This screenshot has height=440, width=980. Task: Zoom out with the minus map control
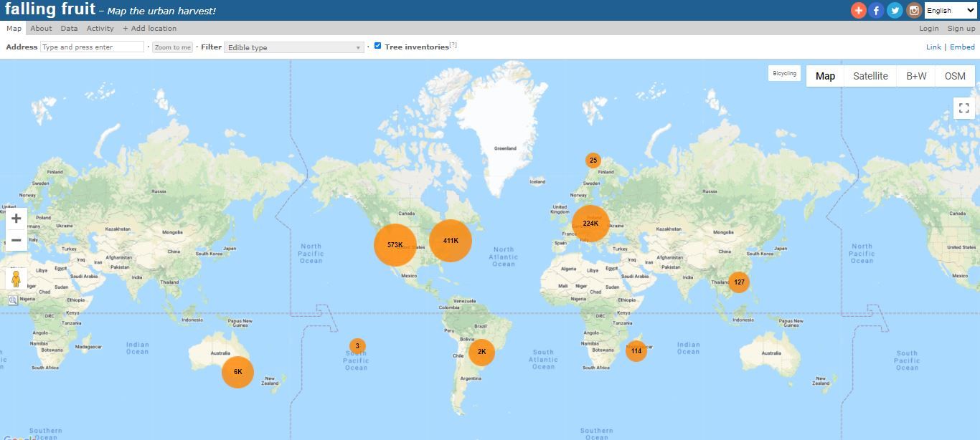click(16, 240)
